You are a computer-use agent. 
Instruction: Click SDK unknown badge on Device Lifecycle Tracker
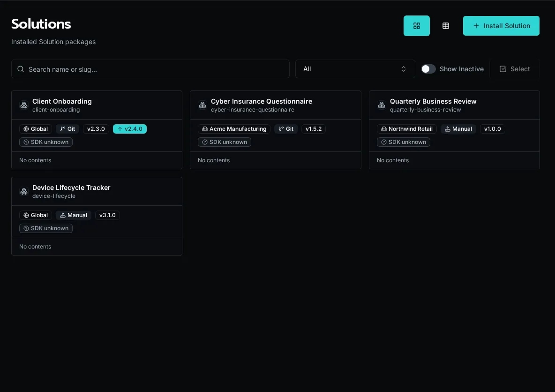tap(46, 228)
